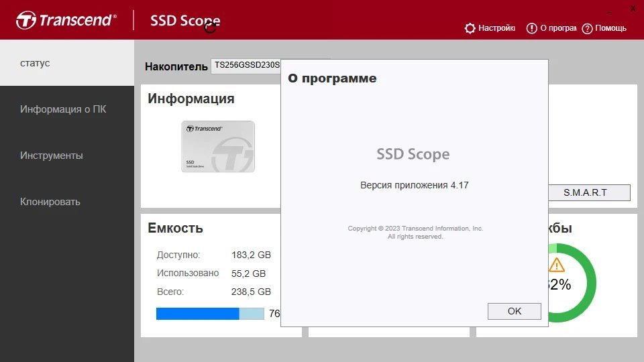
Task: Click the Помощь question mark icon
Action: (x=588, y=28)
